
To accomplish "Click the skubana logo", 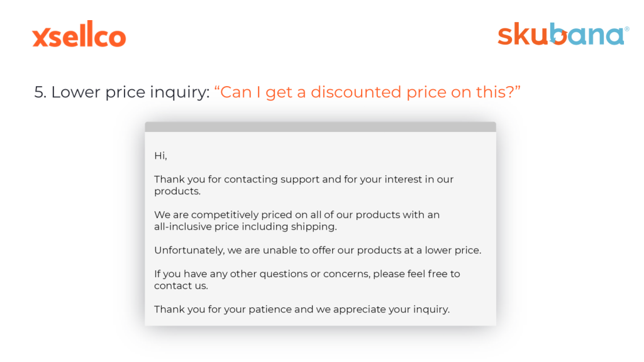I will [x=563, y=34].
